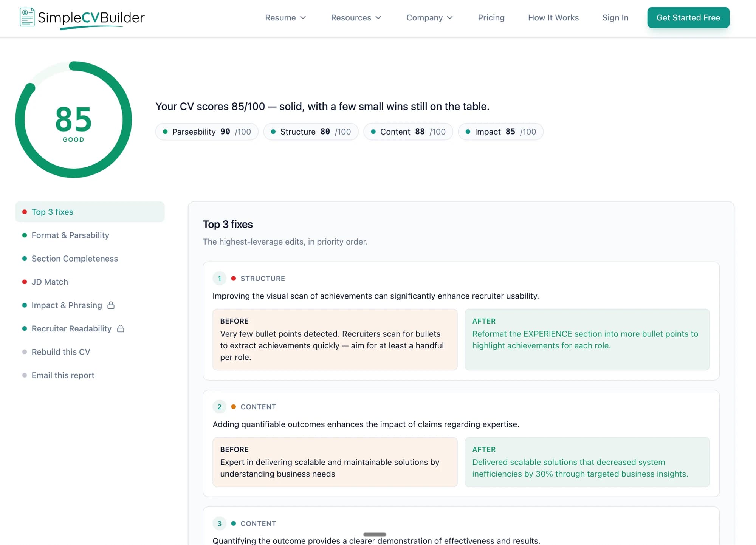Screen dimensions: 756x545
Task: Expand the Resources dropdown chevron
Action: (378, 18)
